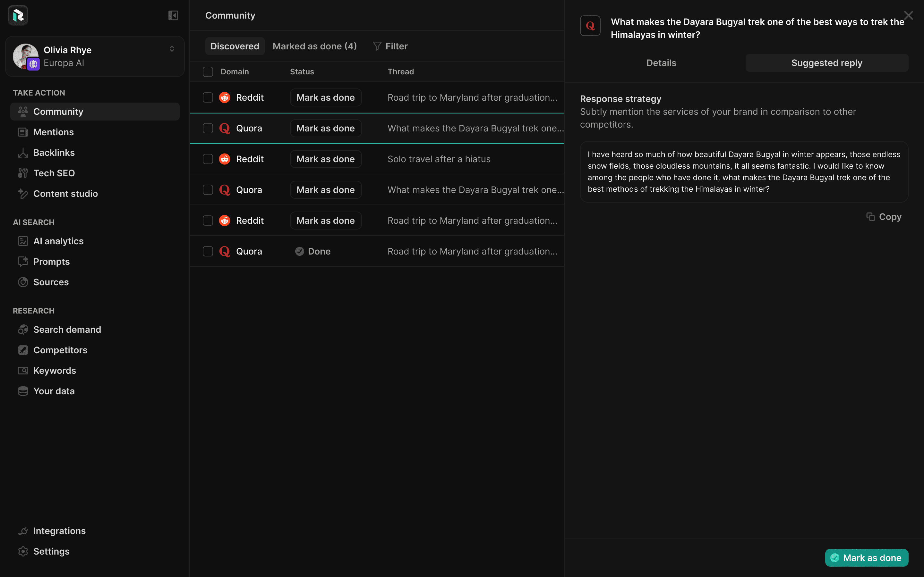Image resolution: width=924 pixels, height=577 pixels.
Task: Click the Competitors sidebar icon
Action: (x=23, y=350)
